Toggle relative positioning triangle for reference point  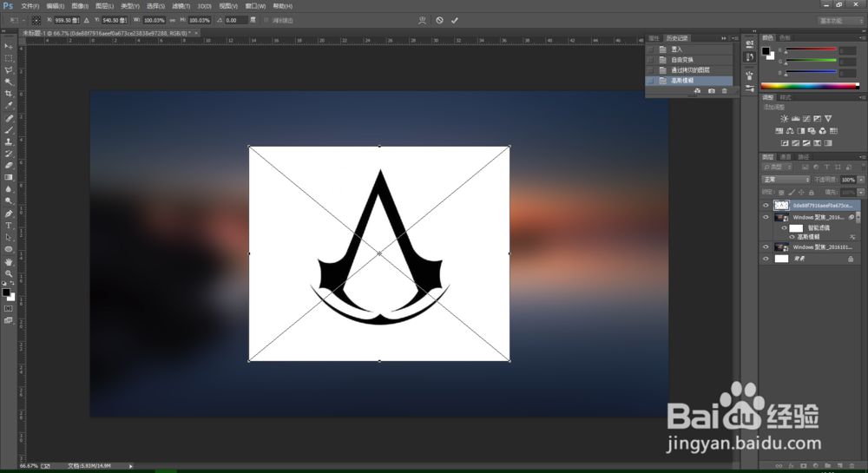pyautogui.click(x=86, y=21)
